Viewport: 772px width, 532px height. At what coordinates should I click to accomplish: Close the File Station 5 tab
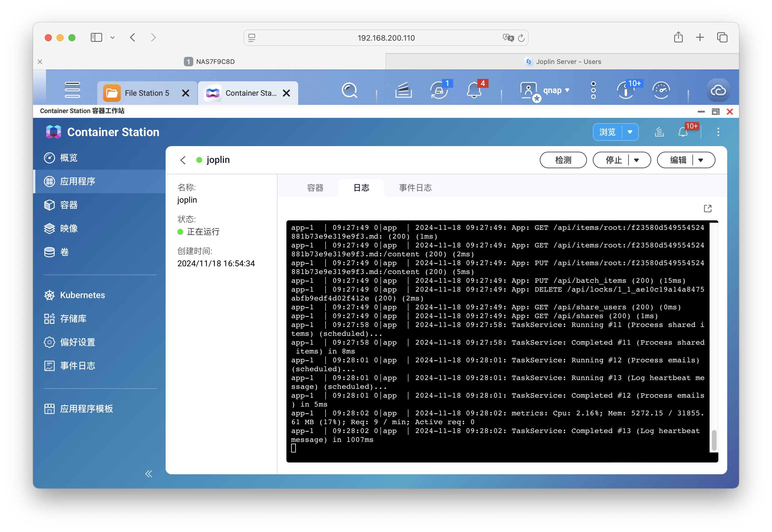tap(186, 93)
